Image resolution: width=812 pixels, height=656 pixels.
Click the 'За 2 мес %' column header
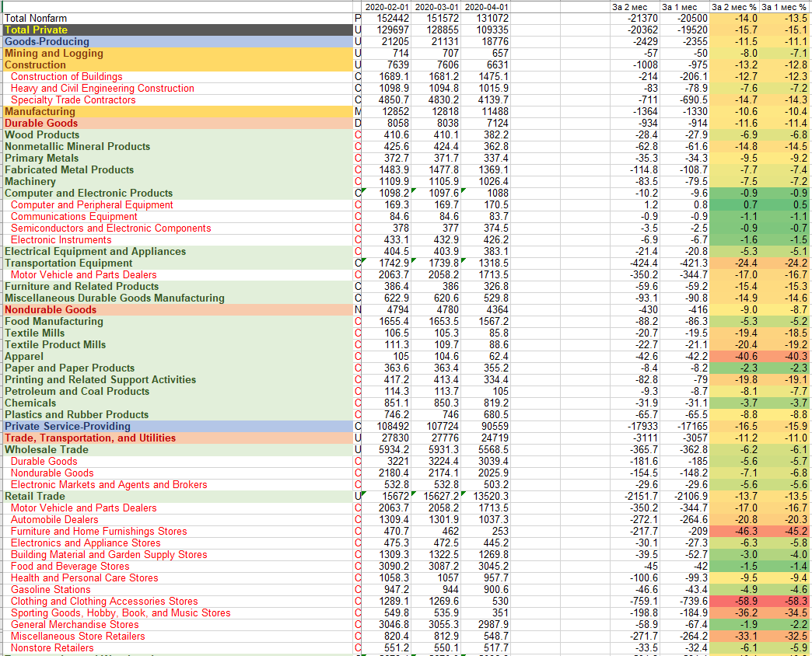[734, 7]
